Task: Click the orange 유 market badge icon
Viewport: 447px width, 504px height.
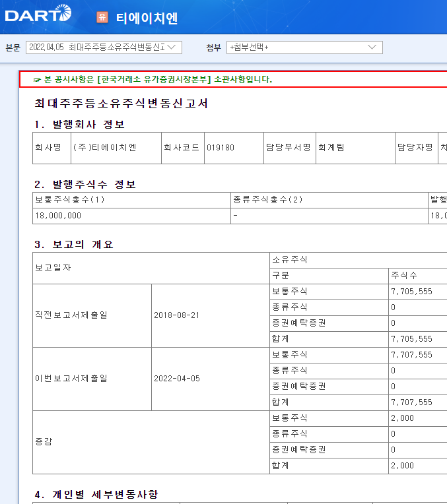Action: point(102,17)
